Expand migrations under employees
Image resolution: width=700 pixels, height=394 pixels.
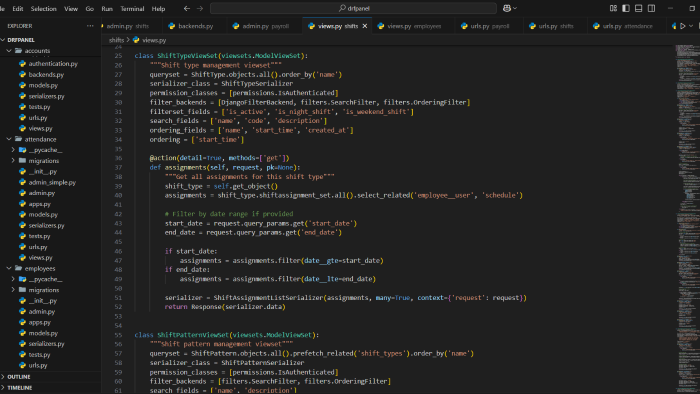coord(50,290)
